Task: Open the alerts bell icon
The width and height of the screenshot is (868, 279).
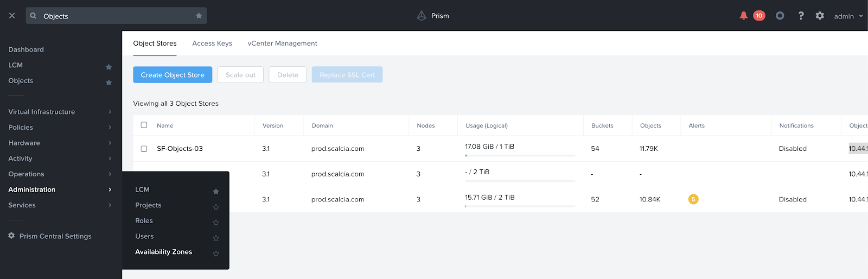Action: (743, 16)
